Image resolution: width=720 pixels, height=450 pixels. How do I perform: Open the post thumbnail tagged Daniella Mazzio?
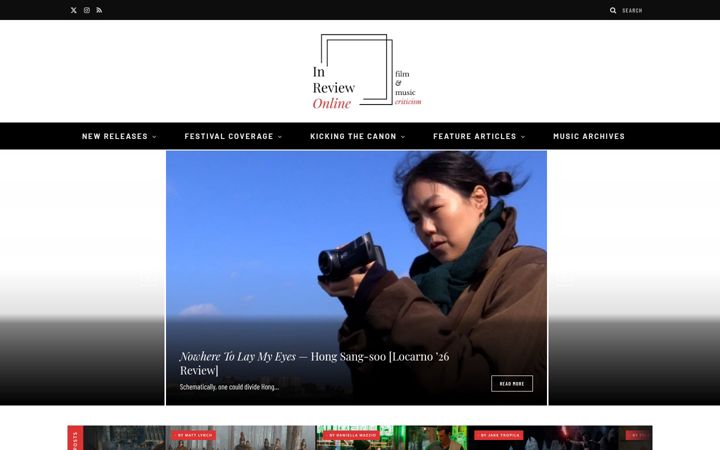point(391,438)
